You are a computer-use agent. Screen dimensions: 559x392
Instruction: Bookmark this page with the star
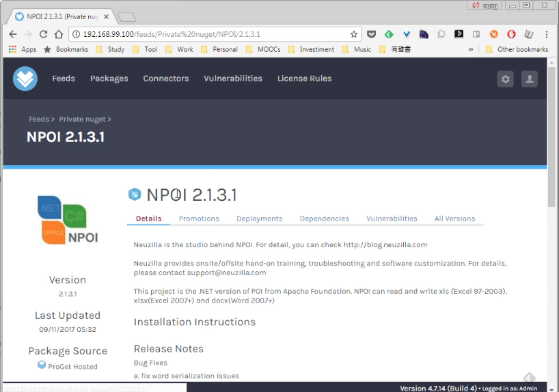354,34
